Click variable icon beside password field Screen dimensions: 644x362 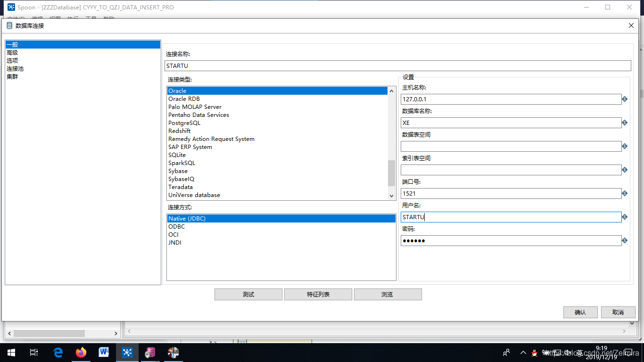(x=625, y=240)
